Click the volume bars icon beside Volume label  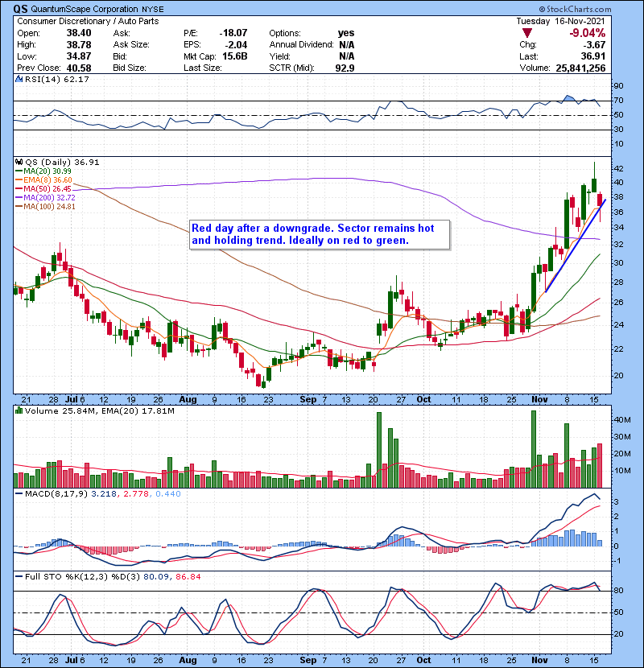click(x=19, y=410)
